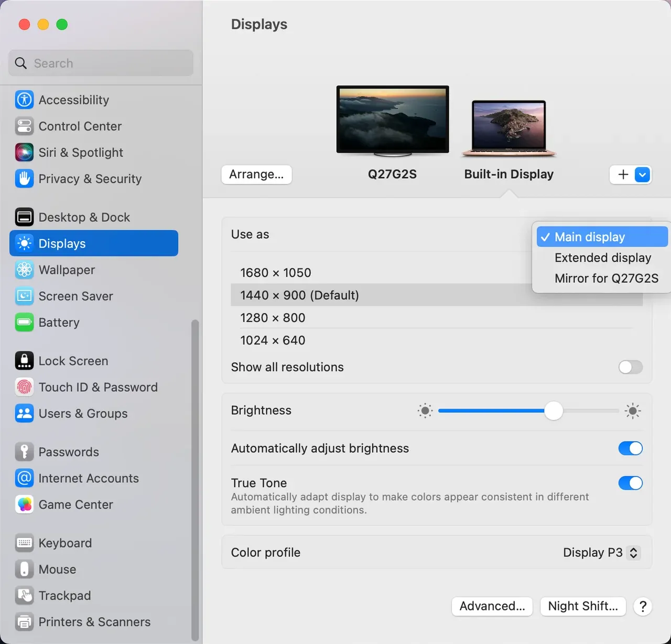The width and height of the screenshot is (671, 644).
Task: Click the Mouse icon in sidebar
Action: pyautogui.click(x=24, y=569)
